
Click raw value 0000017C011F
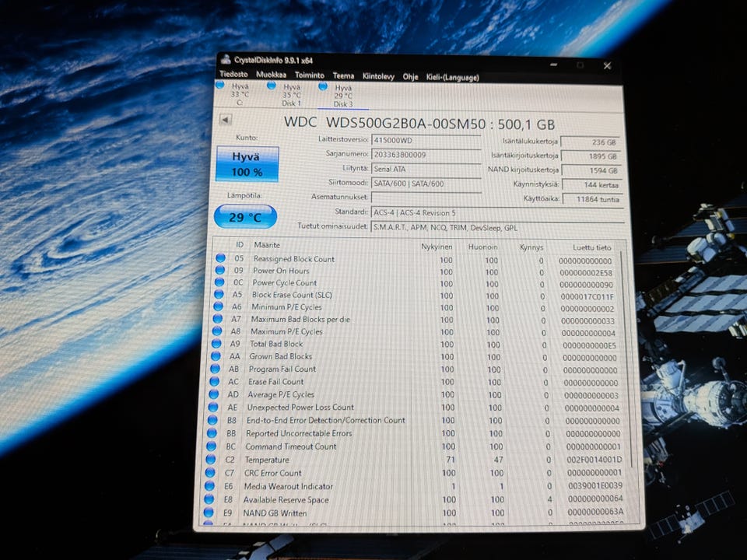pos(587,296)
